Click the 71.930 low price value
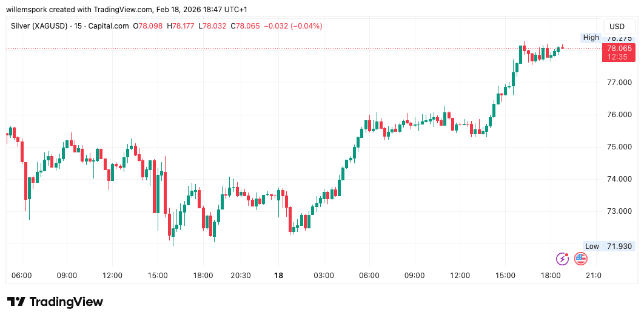Screen dimensions: 644x320 pos(619,246)
